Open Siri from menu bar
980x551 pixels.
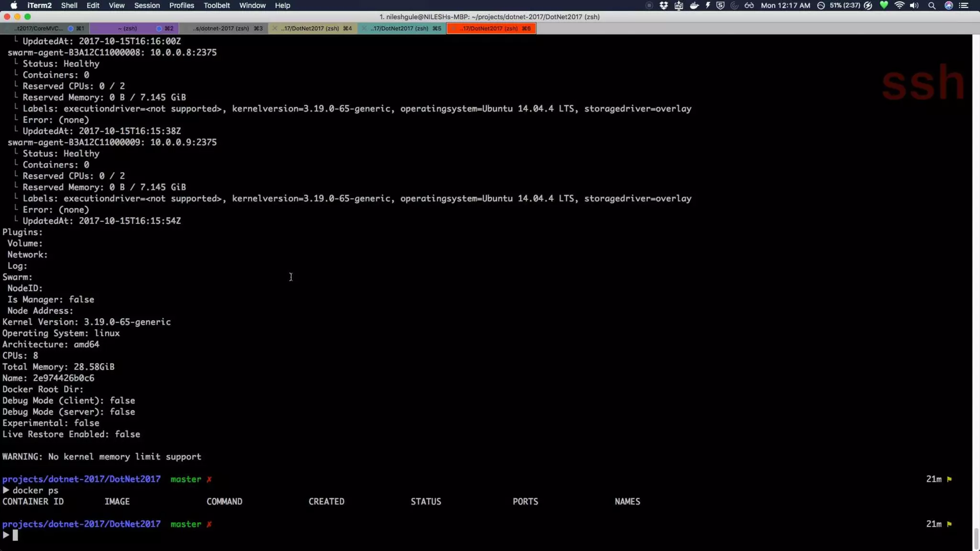[x=948, y=5]
